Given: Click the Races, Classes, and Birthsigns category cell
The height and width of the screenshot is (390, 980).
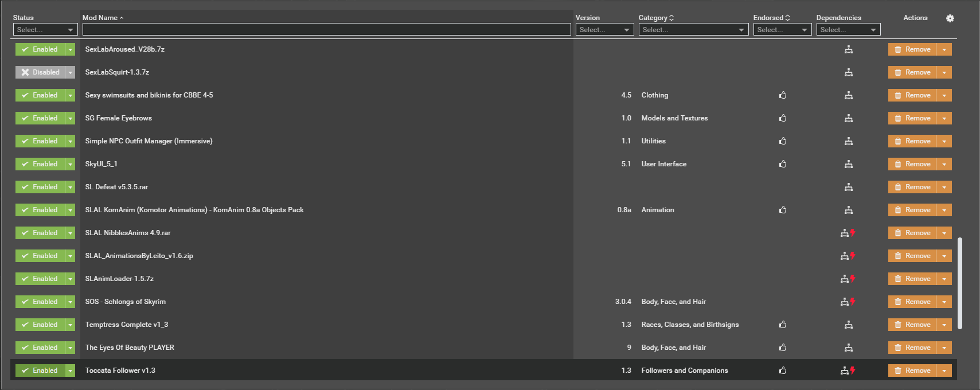Looking at the screenshot, I should 690,325.
